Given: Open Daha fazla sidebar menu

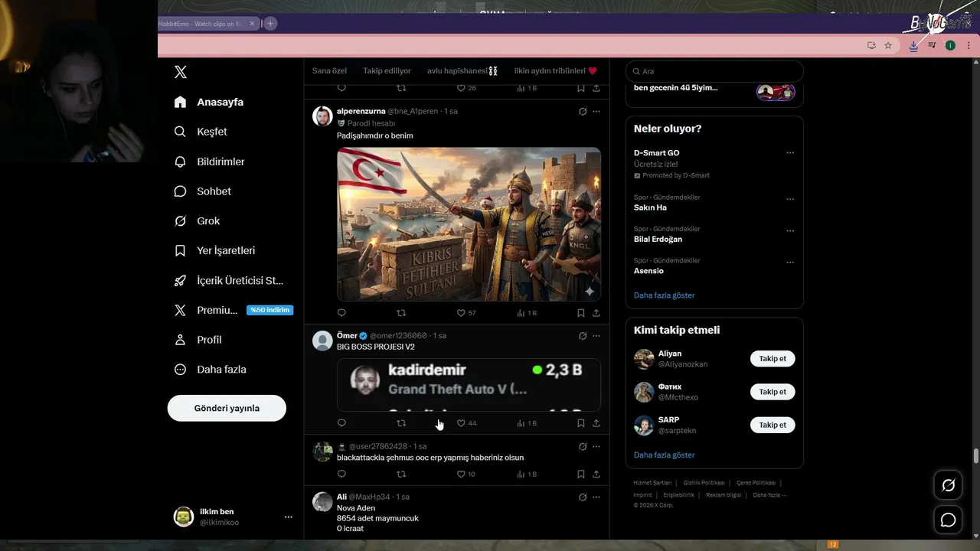Looking at the screenshot, I should 210,369.
